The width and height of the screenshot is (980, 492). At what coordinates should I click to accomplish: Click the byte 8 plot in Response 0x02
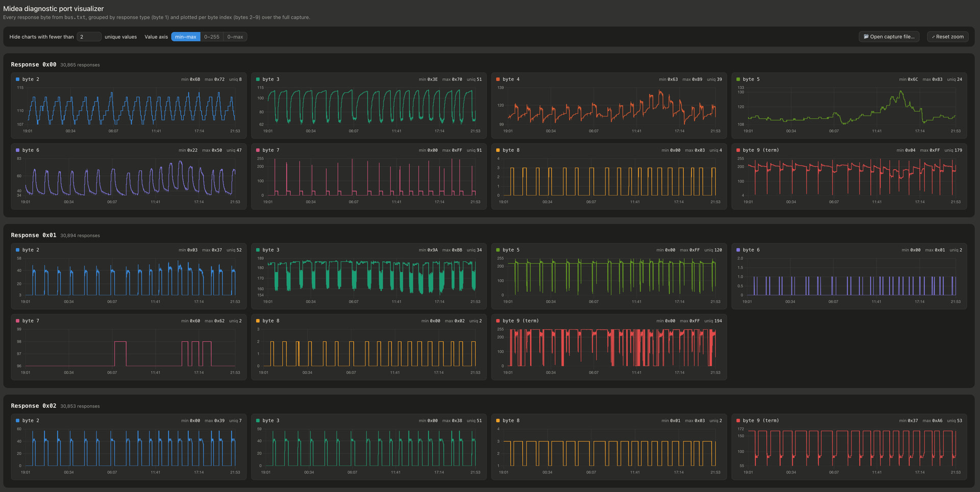point(609,451)
